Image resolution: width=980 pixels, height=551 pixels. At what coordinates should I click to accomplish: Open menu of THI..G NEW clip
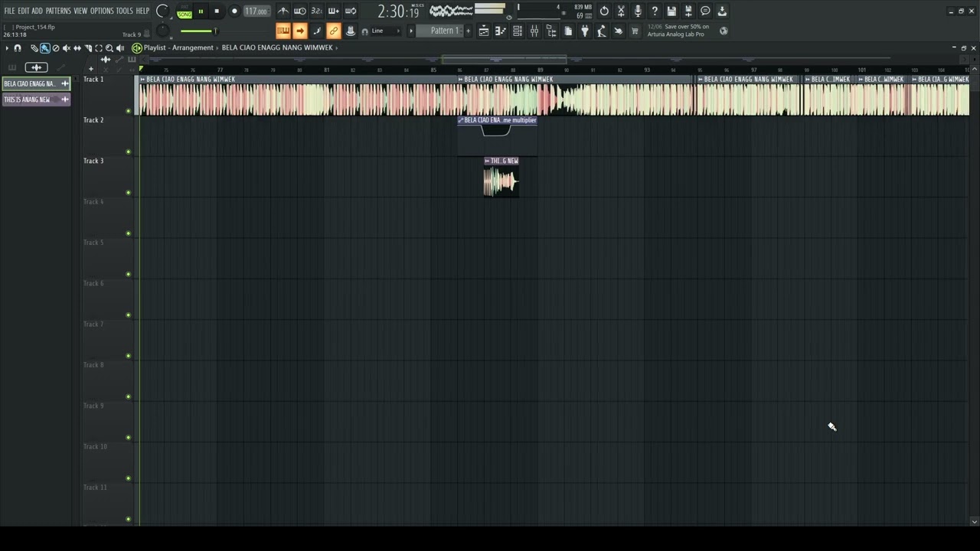pos(487,161)
